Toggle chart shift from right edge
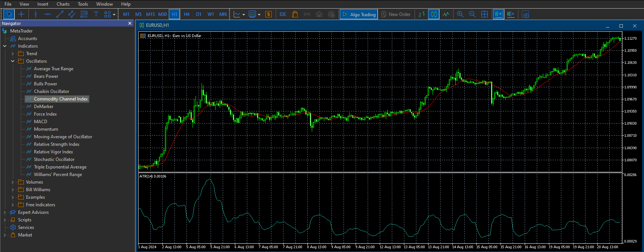Screen dimensions: 644x252 coord(511,14)
